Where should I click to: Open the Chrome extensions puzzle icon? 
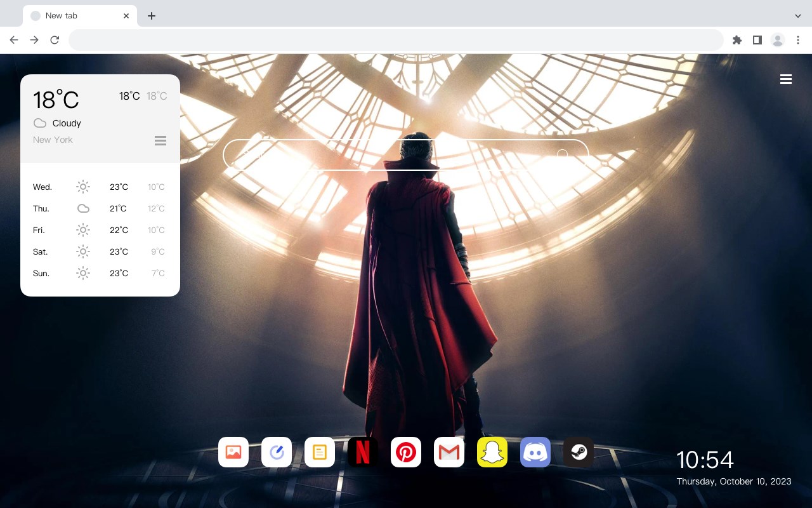[737, 40]
